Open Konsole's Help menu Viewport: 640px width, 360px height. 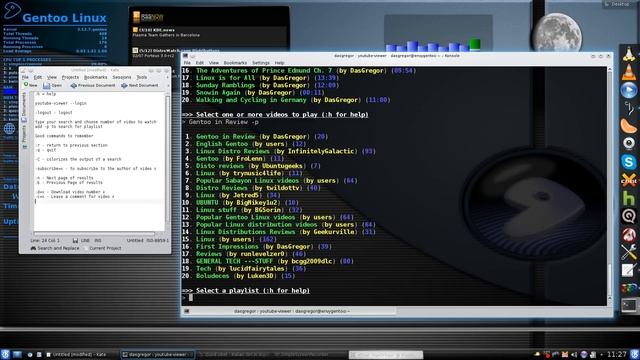click(279, 63)
